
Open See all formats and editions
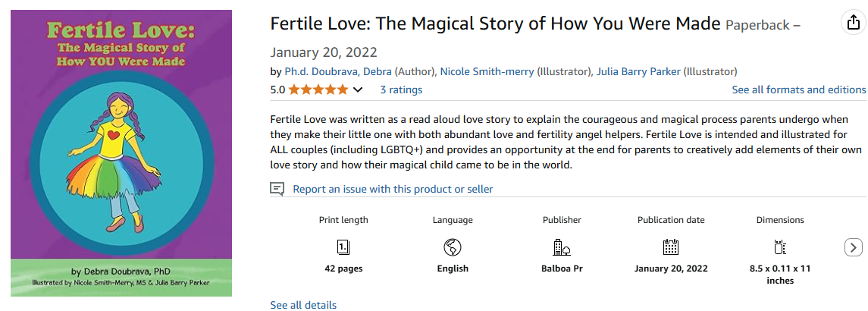click(x=798, y=90)
